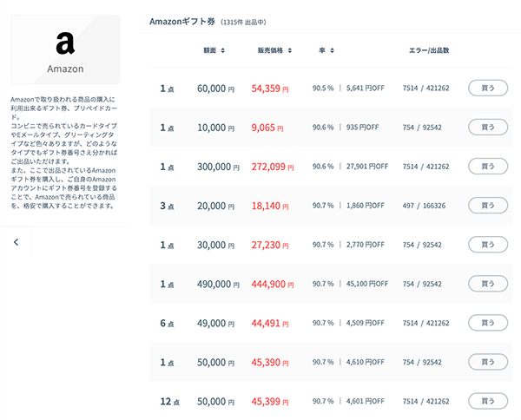The height and width of the screenshot is (420, 521).
Task: Click 買う for the 27,230円 listing
Action: click(x=488, y=245)
